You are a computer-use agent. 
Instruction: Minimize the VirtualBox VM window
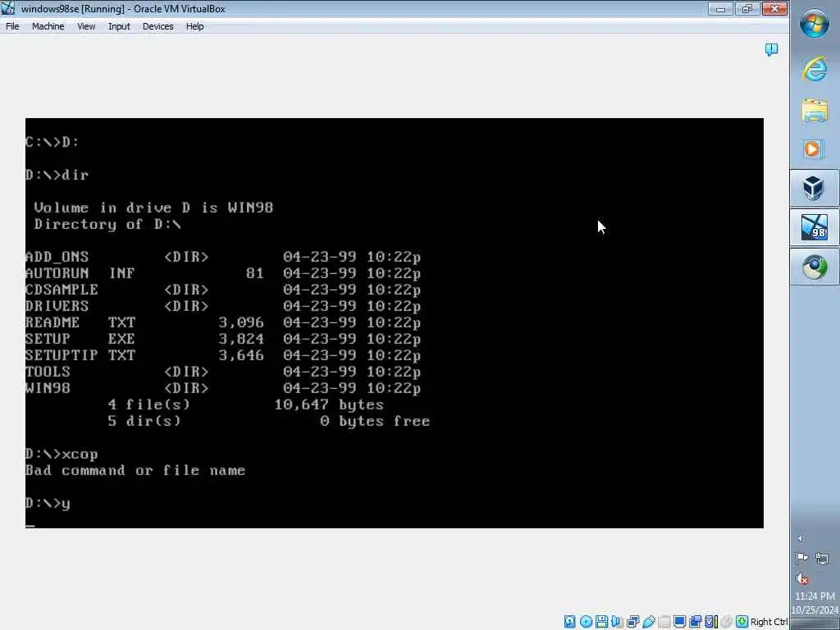pyautogui.click(x=720, y=8)
